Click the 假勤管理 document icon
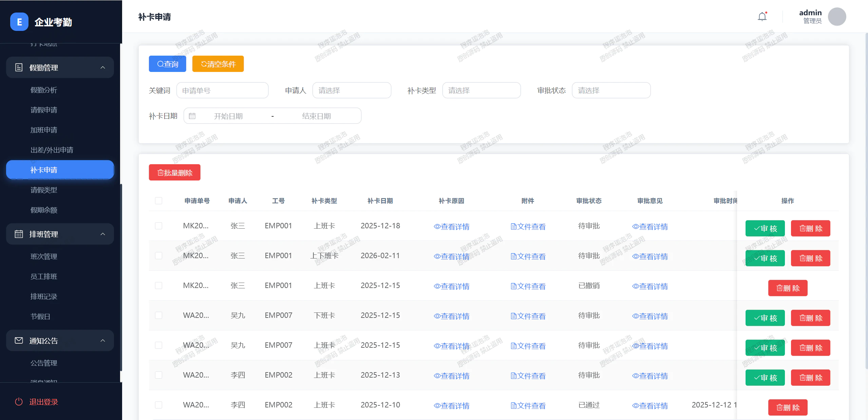The height and width of the screenshot is (420, 868). (19, 68)
